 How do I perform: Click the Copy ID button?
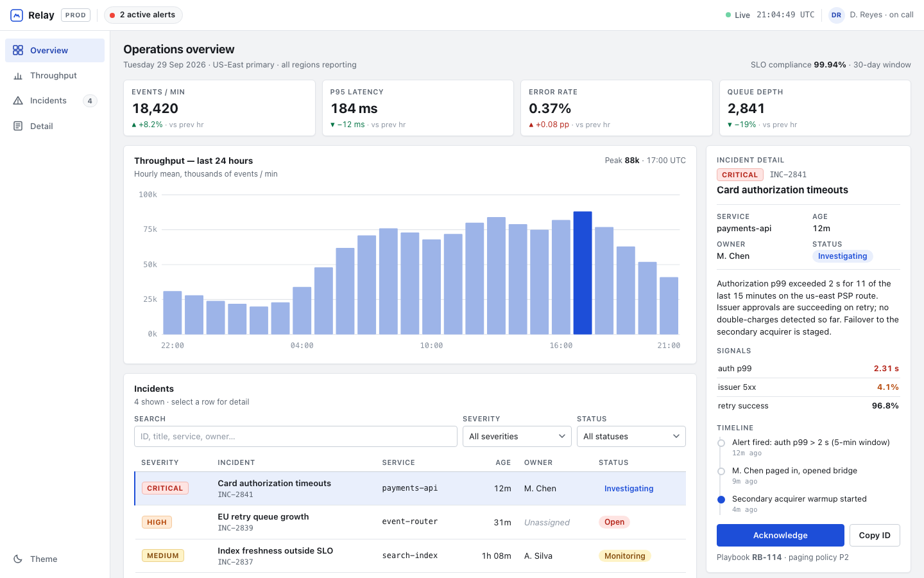[x=875, y=535]
